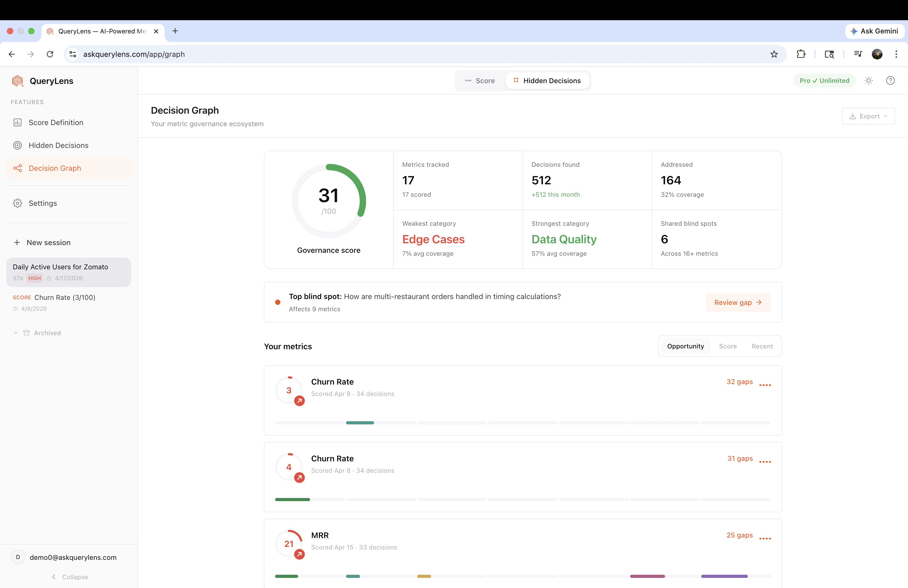Bookmark page with star icon
Viewport: 908px width, 588px height.
point(774,54)
